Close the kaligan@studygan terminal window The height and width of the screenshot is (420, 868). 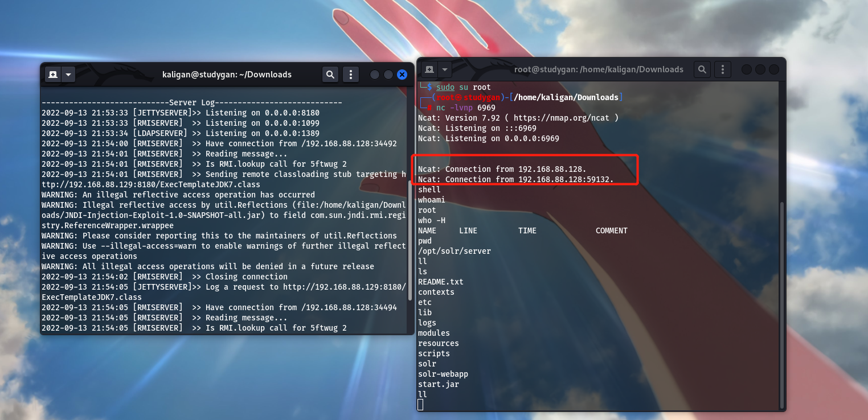[402, 75]
